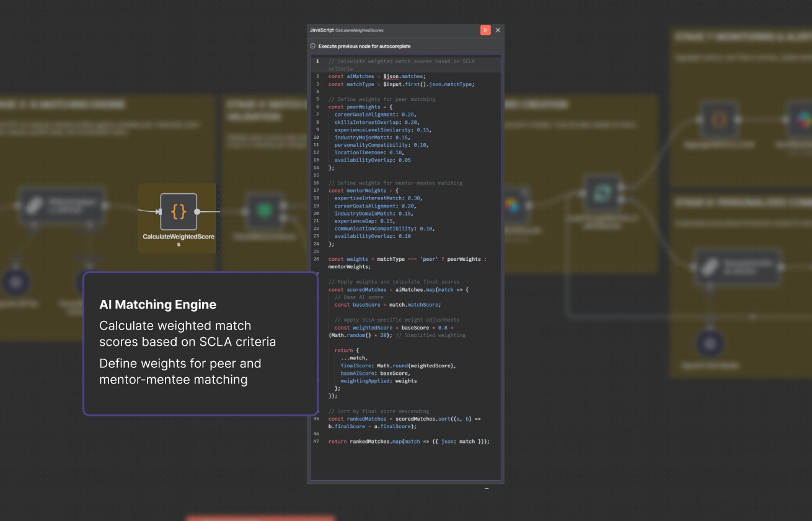Click line number 45 in the gutter
812x521 pixels.
point(316,419)
